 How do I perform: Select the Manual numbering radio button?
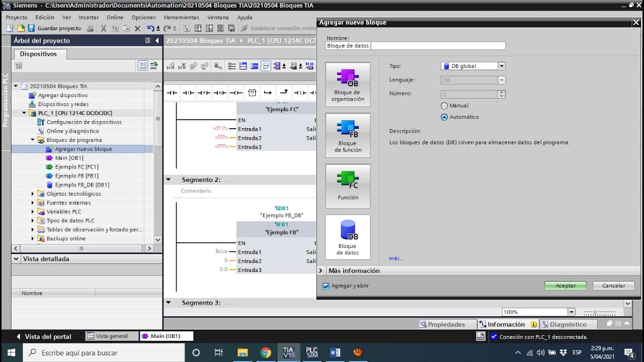(444, 106)
